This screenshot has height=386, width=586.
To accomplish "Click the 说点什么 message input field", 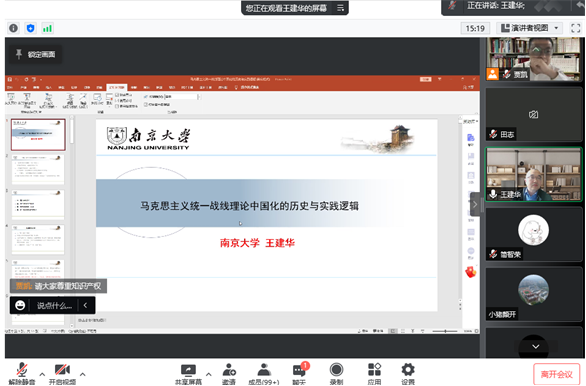I will 54,306.
